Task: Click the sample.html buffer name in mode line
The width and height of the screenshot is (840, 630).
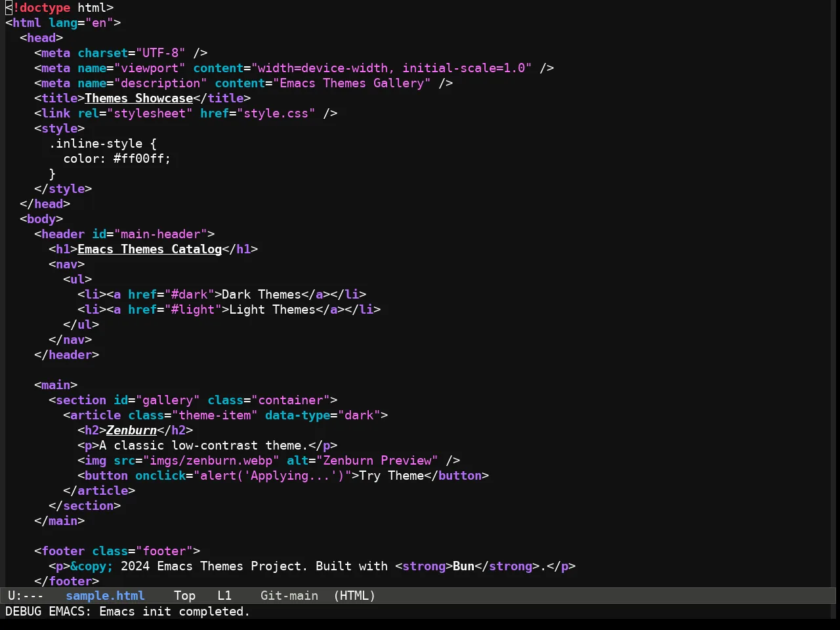Action: click(105, 596)
